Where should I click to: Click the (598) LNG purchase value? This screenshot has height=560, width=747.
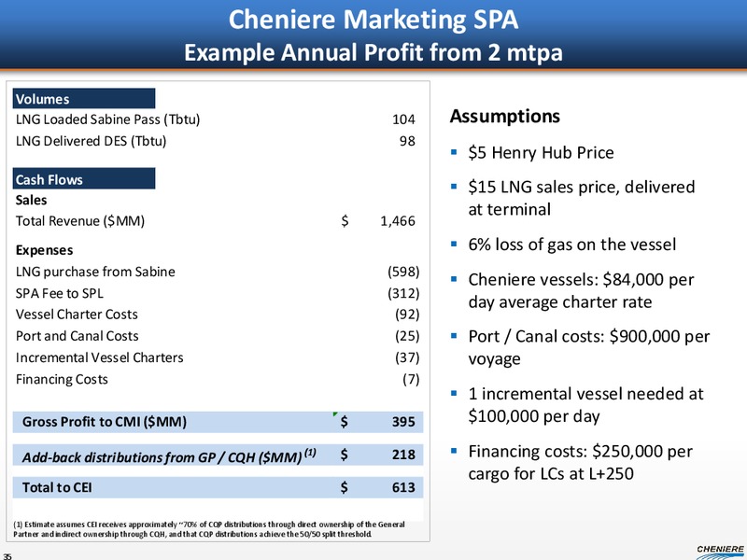click(403, 272)
